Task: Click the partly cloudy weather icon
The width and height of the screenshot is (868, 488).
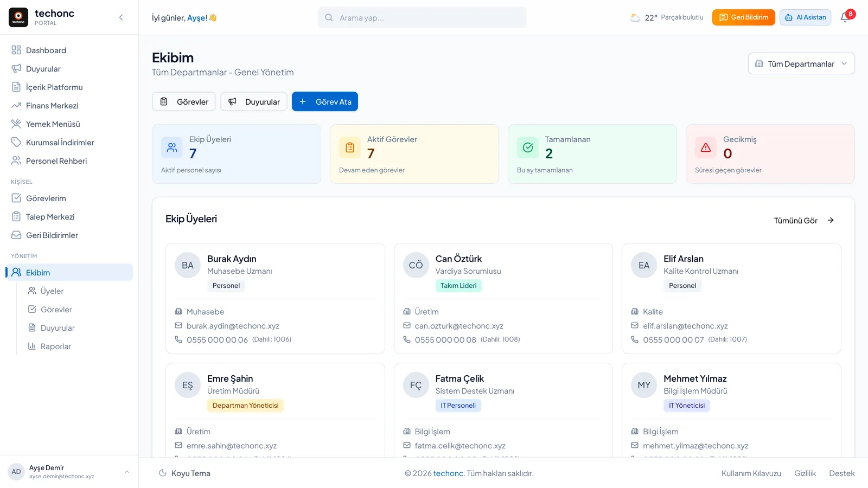Action: (635, 17)
